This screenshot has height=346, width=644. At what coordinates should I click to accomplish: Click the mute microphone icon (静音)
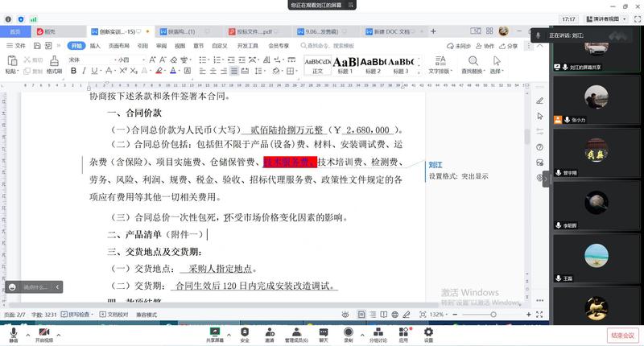pyautogui.click(x=13, y=332)
